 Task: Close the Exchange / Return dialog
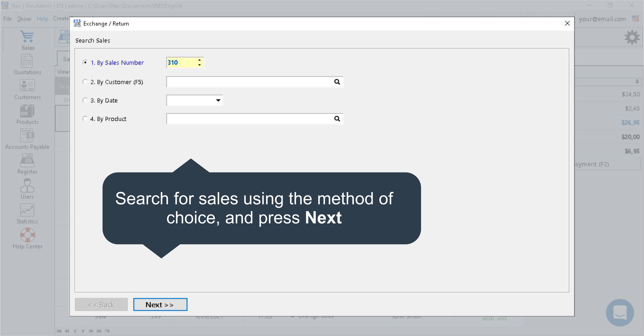point(567,23)
